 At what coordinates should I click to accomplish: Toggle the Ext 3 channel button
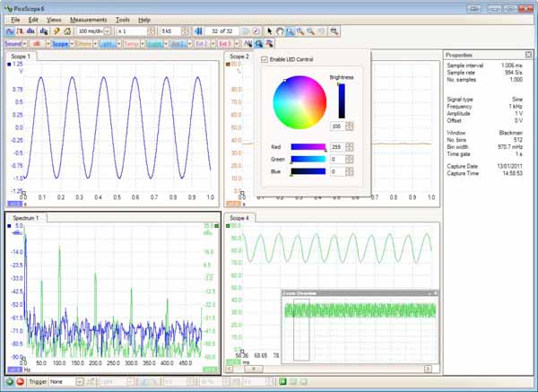click(x=225, y=44)
